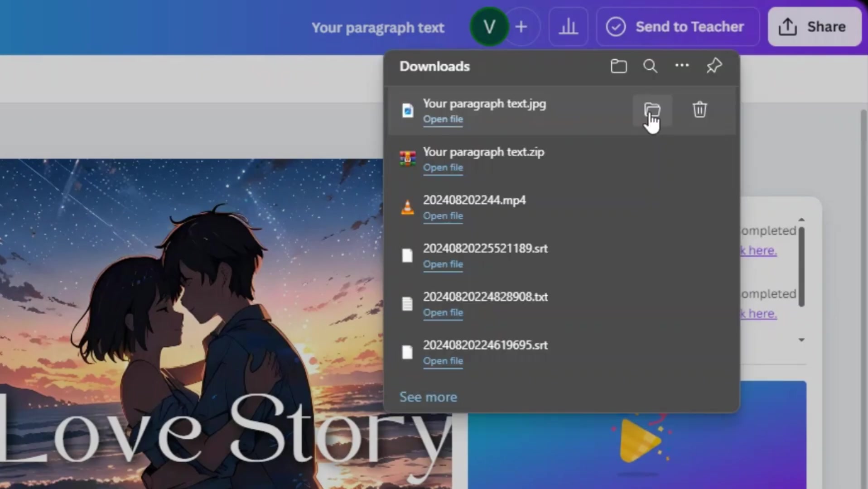
Task: Open more options ellipsis in Downloads panel
Action: pos(682,66)
